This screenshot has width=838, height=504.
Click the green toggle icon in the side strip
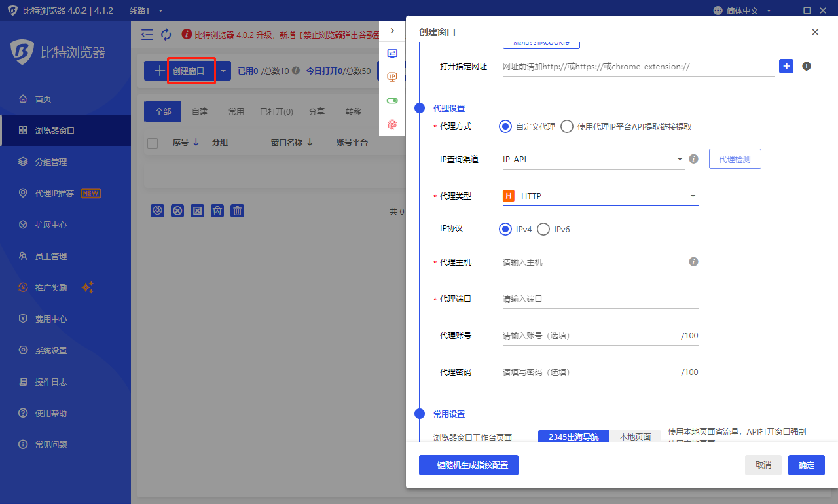point(392,101)
